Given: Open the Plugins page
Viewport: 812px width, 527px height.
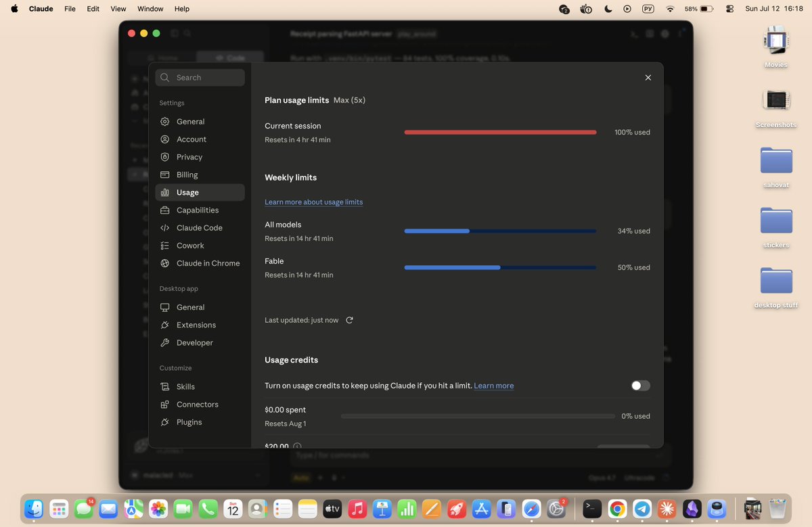Looking at the screenshot, I should 200,422.
